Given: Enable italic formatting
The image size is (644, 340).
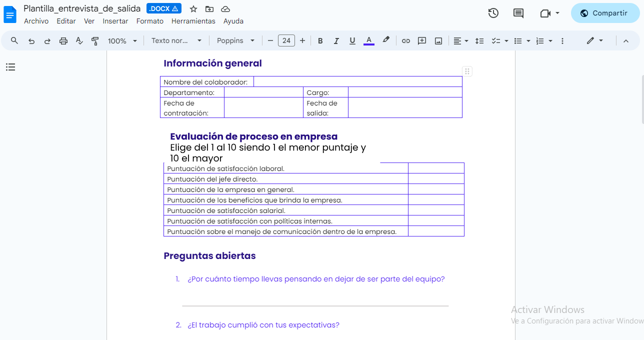Looking at the screenshot, I should click(x=336, y=40).
